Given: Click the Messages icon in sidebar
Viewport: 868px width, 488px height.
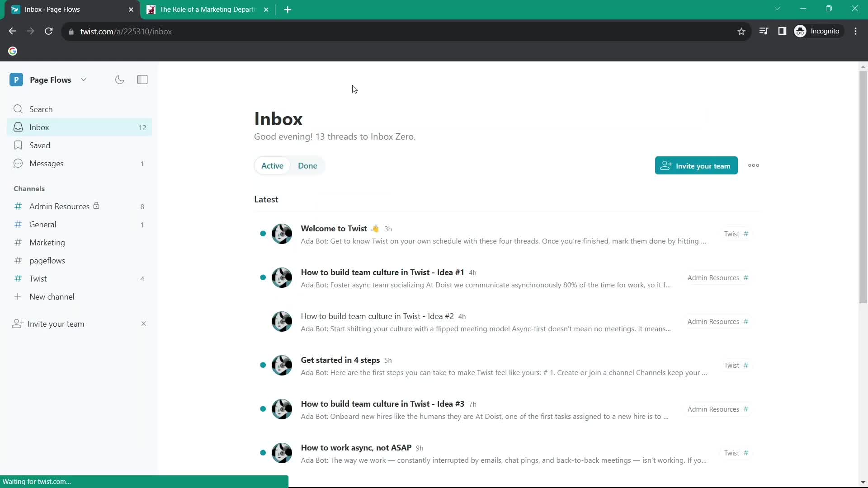Looking at the screenshot, I should pos(18,163).
